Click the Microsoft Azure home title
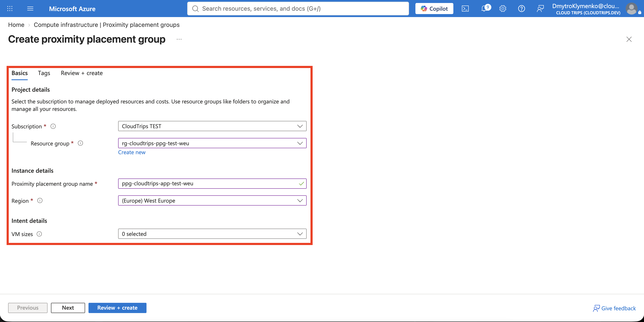This screenshot has width=644, height=322. coord(72,9)
